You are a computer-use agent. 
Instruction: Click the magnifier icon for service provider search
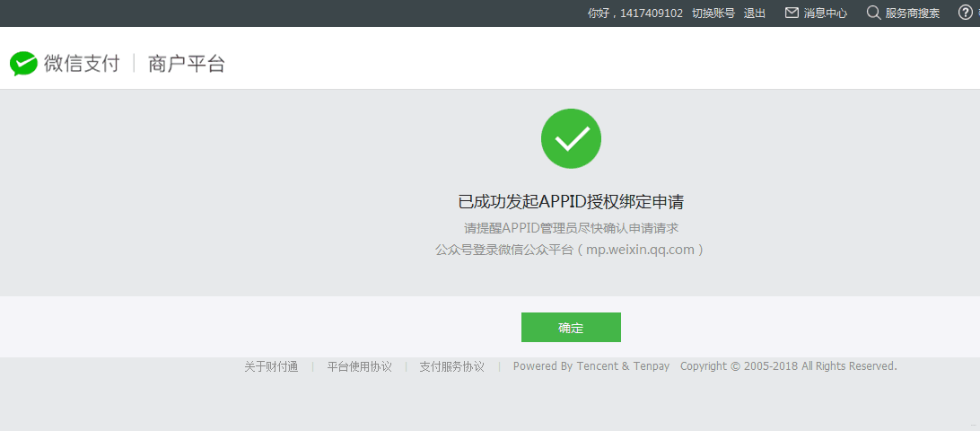pyautogui.click(x=873, y=13)
